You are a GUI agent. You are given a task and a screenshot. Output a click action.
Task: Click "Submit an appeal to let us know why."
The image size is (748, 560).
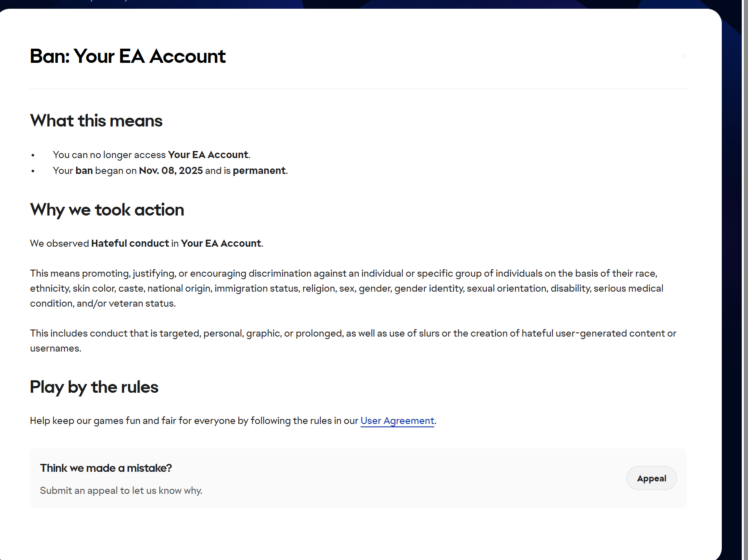tap(121, 491)
